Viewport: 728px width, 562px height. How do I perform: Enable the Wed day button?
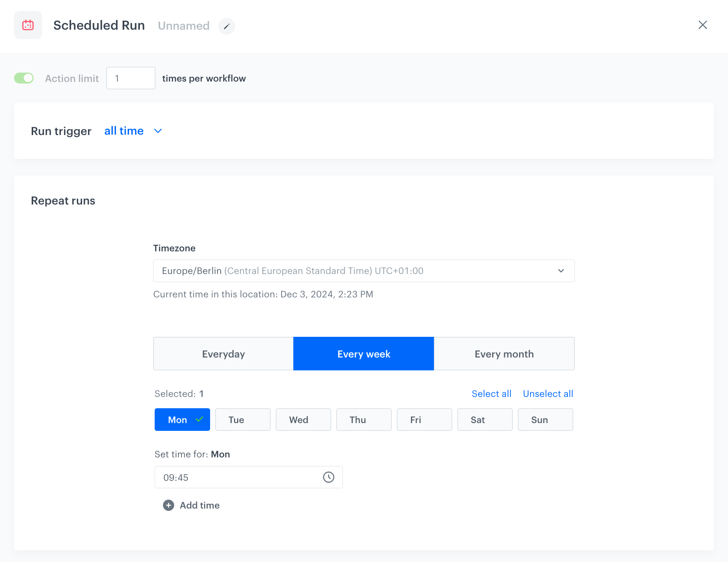303,420
